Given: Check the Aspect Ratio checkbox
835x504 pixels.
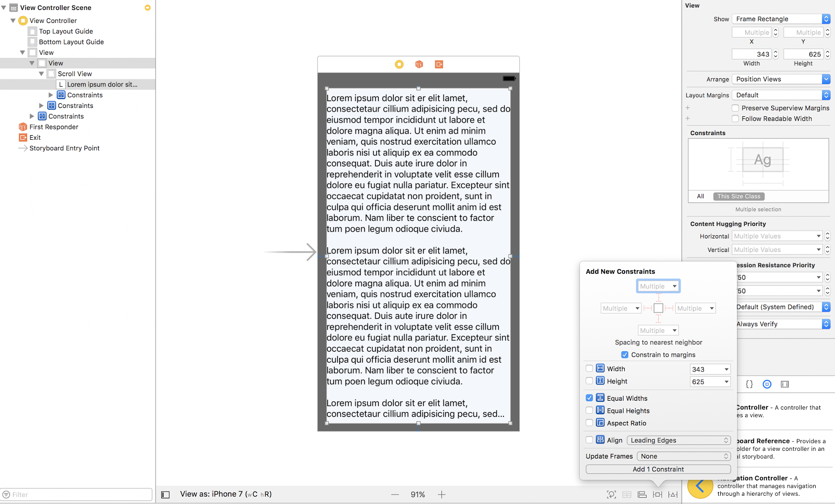Looking at the screenshot, I should (x=589, y=423).
